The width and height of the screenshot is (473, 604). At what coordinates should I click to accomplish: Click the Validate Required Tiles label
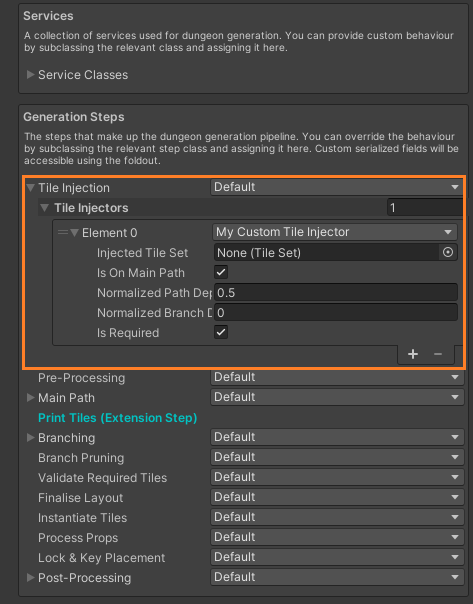click(x=102, y=478)
